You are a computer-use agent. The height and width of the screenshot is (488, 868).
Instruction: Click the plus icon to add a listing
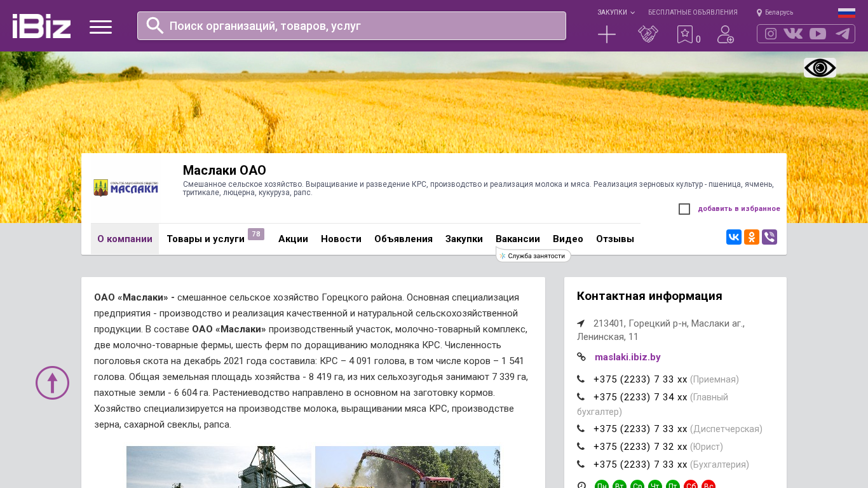click(607, 34)
